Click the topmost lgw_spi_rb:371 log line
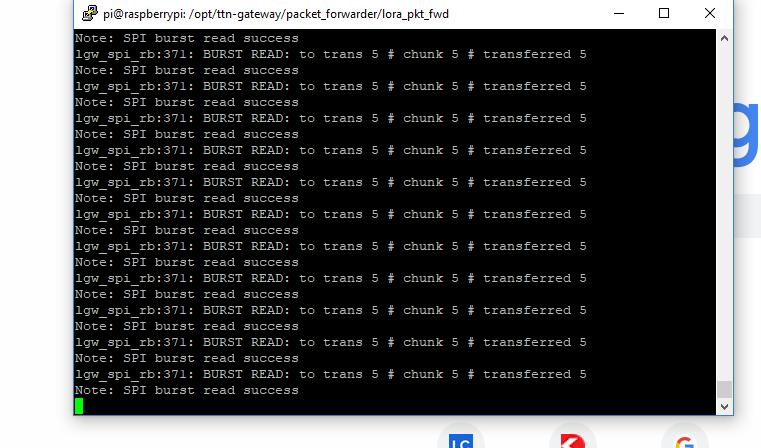The image size is (761, 448). [x=330, y=54]
